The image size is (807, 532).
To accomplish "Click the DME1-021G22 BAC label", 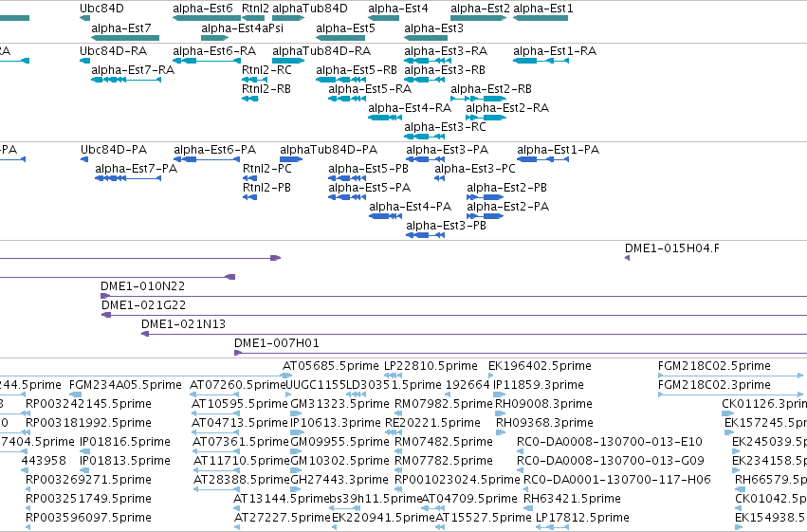I will tap(143, 305).
